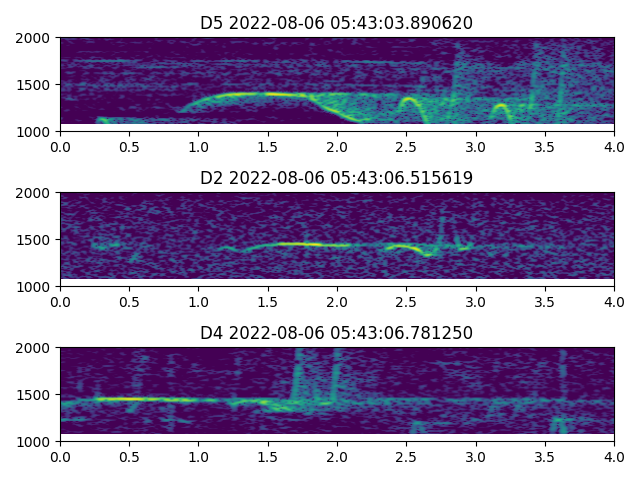Click the 1000 y-axis label of D4 plot
Viewport: 640px width, 480px height.
(35, 441)
